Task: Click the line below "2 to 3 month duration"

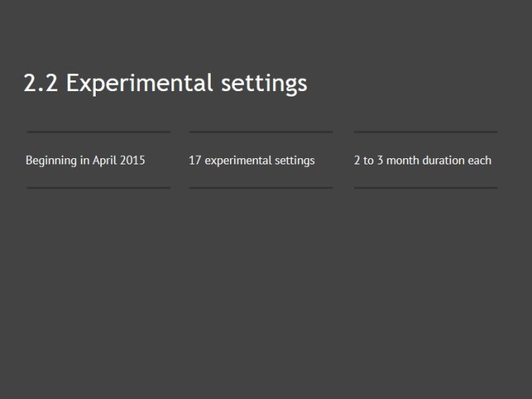Action: (x=426, y=188)
